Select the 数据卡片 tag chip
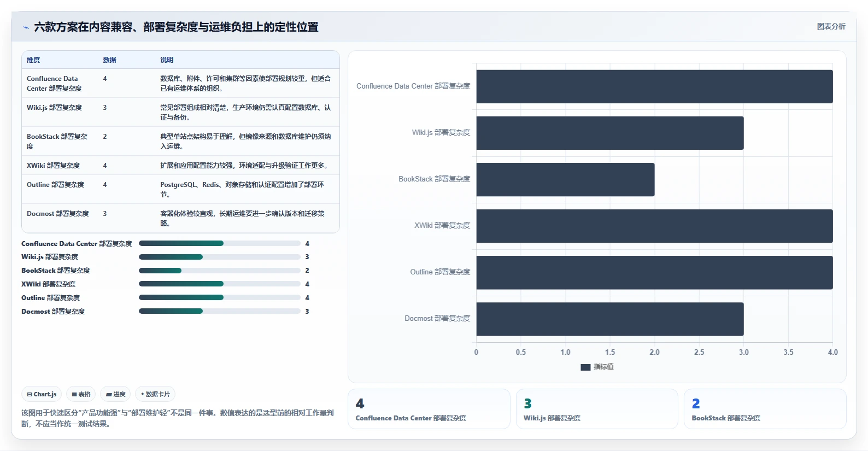This screenshot has width=868, height=451. click(x=155, y=394)
